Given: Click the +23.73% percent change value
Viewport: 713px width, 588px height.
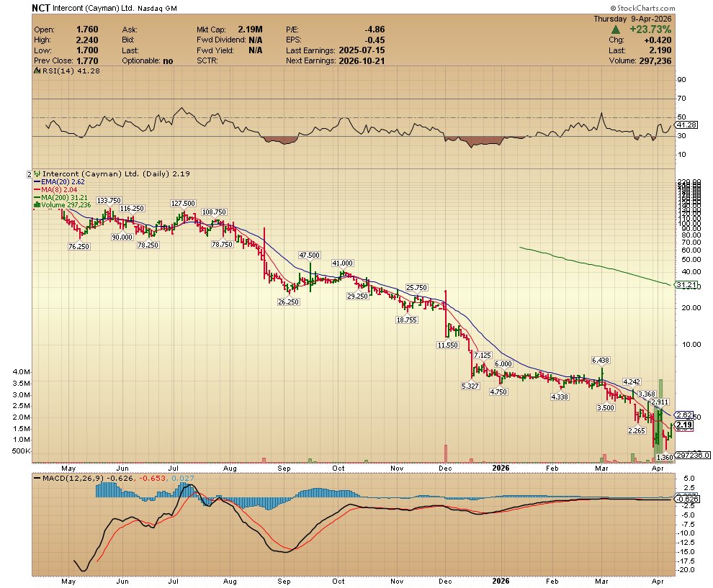Looking at the screenshot, I should tap(650, 30).
